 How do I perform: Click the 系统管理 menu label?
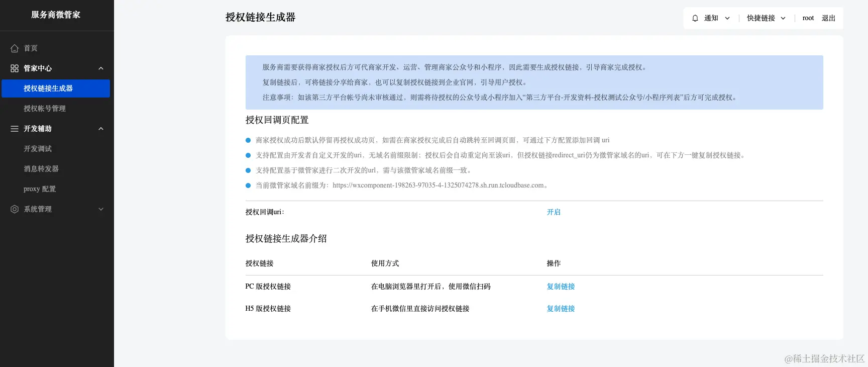point(38,209)
